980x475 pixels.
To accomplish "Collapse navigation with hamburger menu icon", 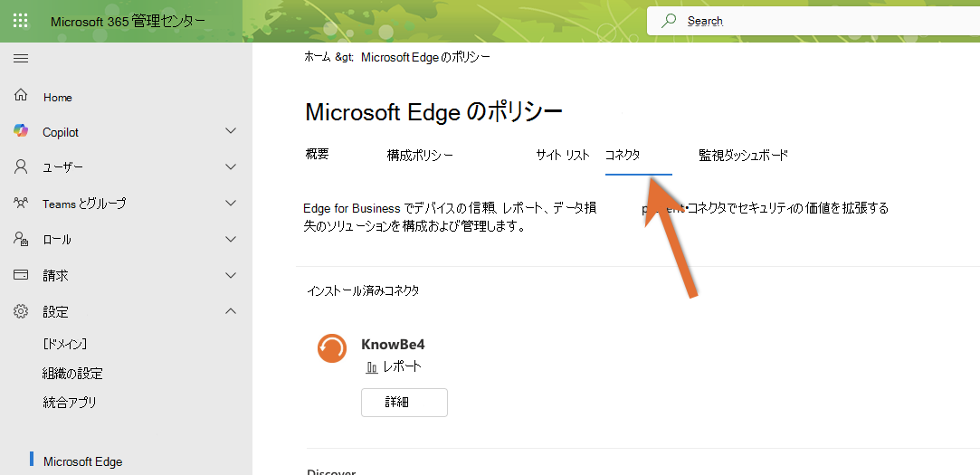I will tap(21, 59).
